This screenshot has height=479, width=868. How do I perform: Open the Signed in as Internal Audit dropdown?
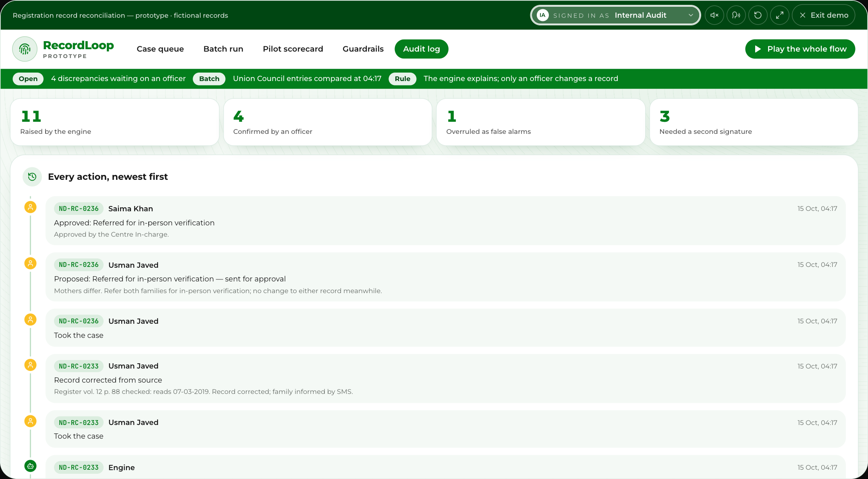(x=616, y=15)
